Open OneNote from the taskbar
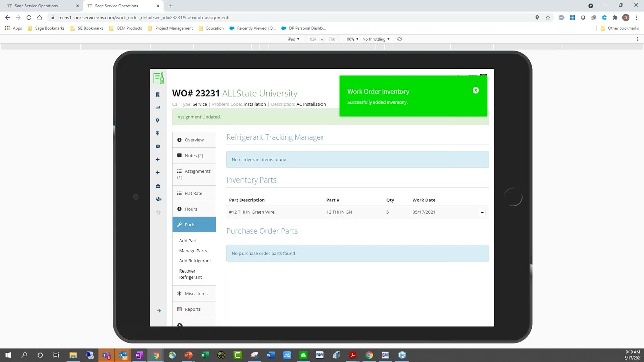Screen dimensions: 644x362 point(139,355)
